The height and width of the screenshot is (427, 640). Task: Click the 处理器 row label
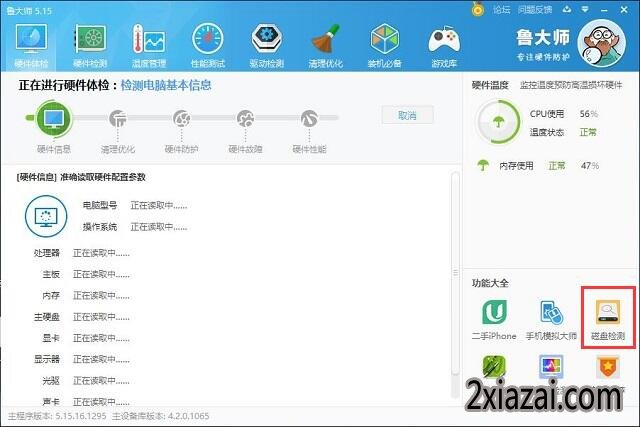pyautogui.click(x=47, y=253)
